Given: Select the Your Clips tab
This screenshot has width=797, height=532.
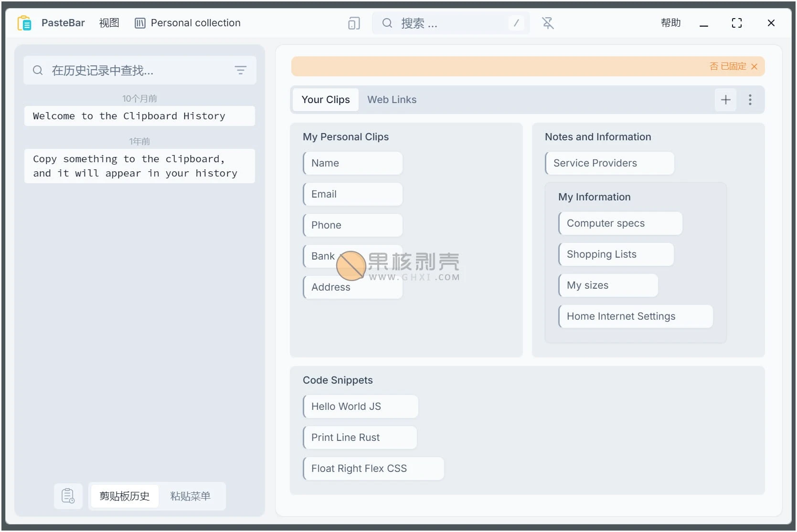Looking at the screenshot, I should coord(325,100).
